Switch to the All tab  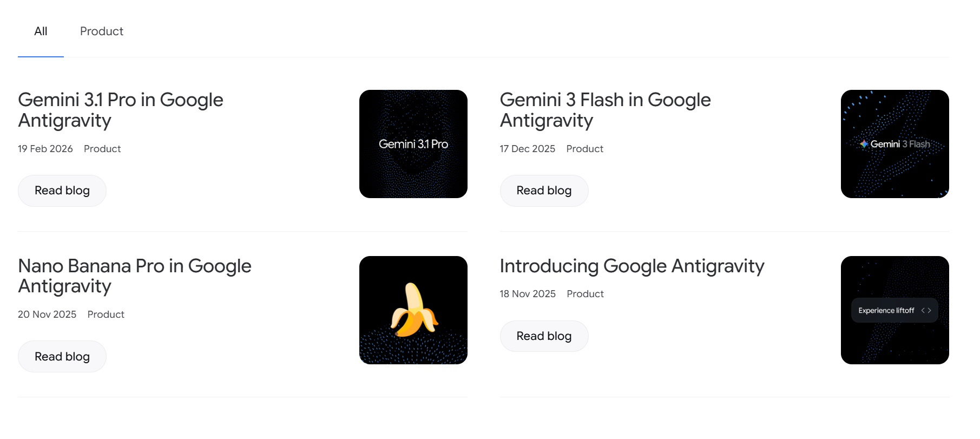point(41,31)
